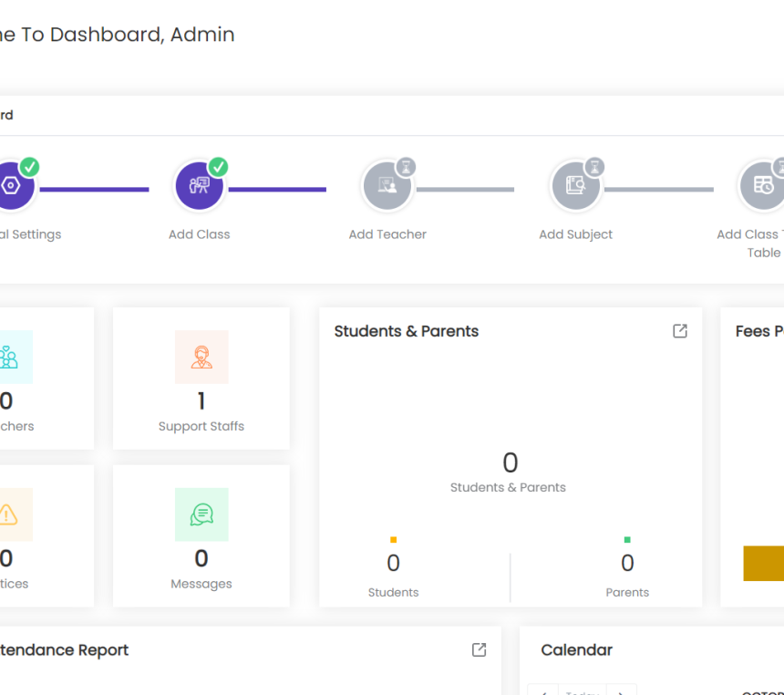Click the pending hourglass badge on Add Teacher
The width and height of the screenshot is (784, 695).
pyautogui.click(x=407, y=167)
